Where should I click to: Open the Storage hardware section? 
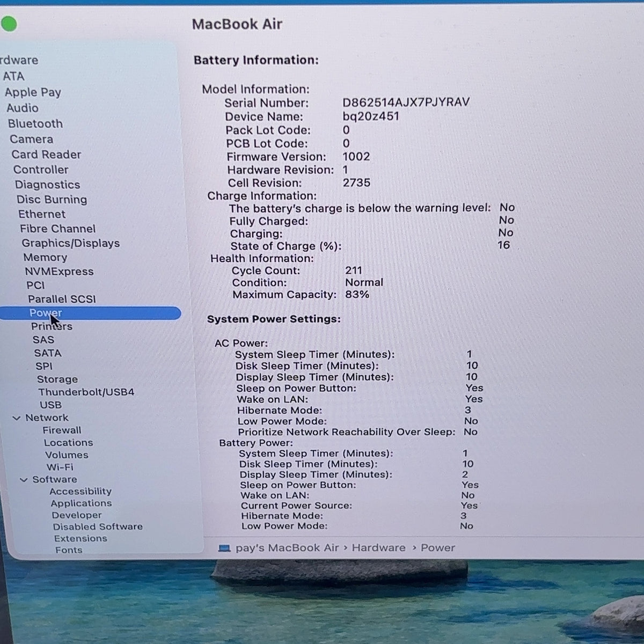click(x=57, y=379)
